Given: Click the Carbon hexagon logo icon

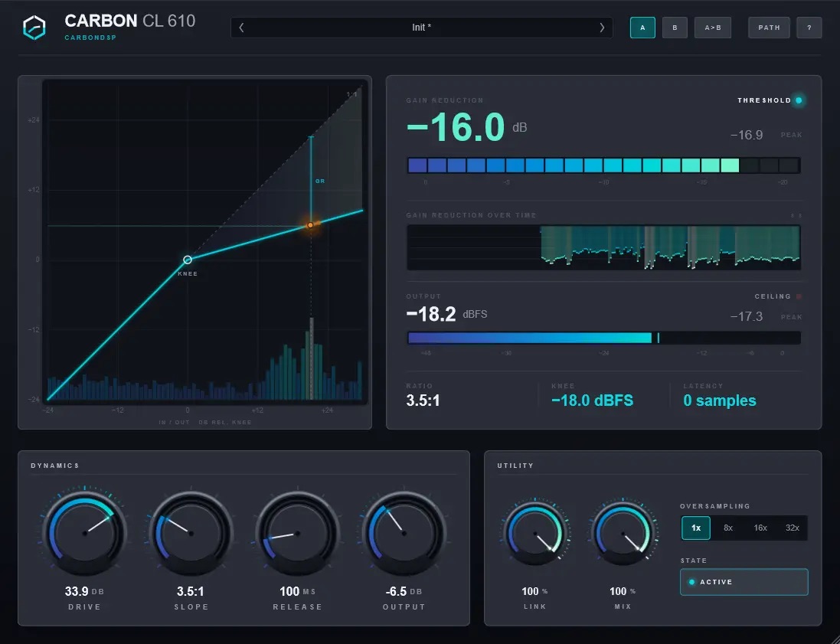Looking at the screenshot, I should pos(34,28).
